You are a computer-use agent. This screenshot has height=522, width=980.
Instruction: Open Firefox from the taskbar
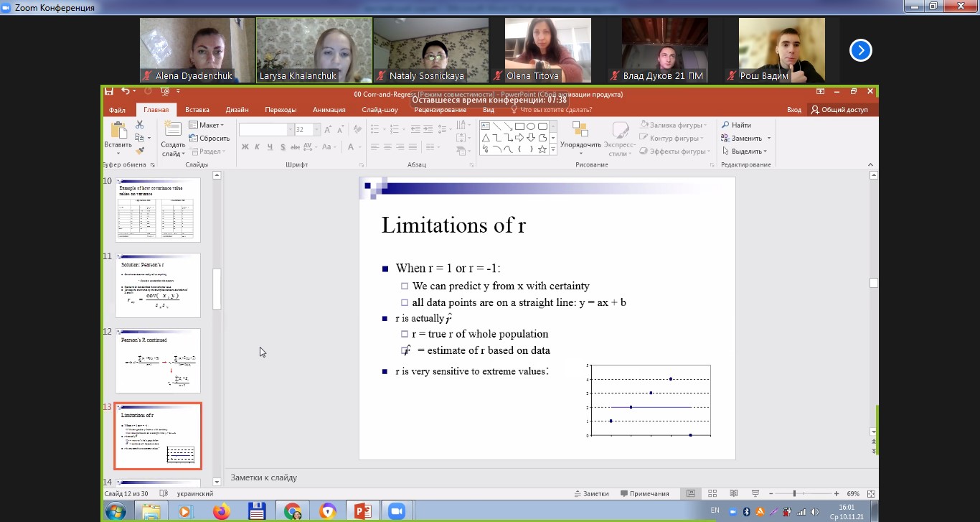pyautogui.click(x=221, y=511)
